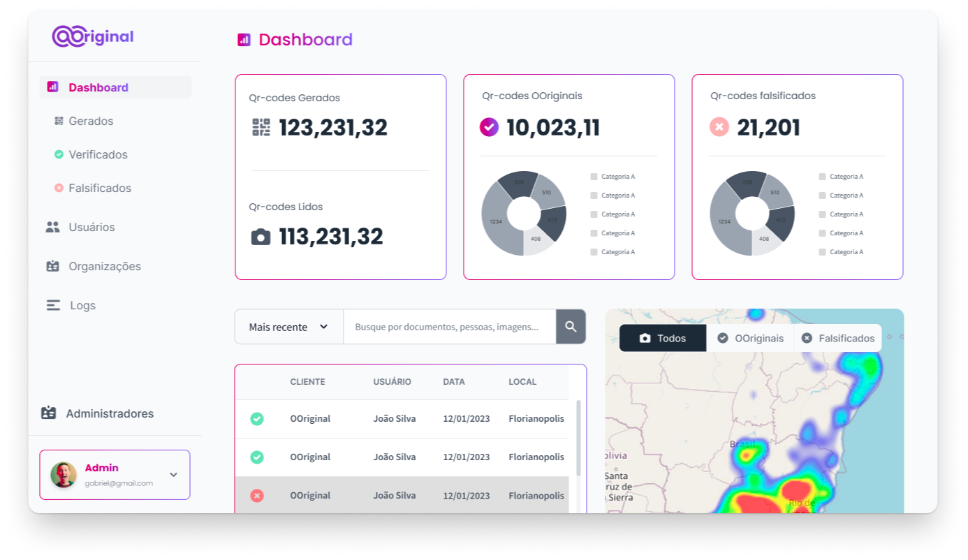Viewport: 968px width, 560px height.
Task: Expand the Admin account menu chevron
Action: pyautogui.click(x=173, y=475)
